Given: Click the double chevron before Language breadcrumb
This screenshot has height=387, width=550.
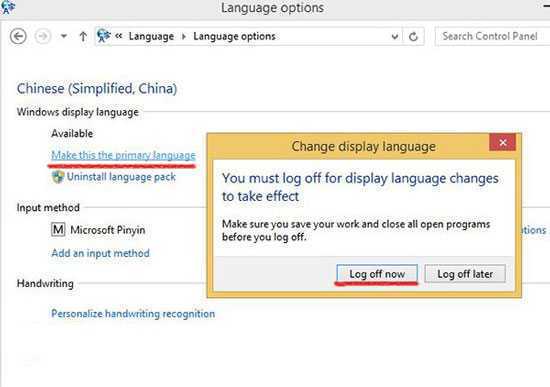Looking at the screenshot, I should [x=119, y=36].
